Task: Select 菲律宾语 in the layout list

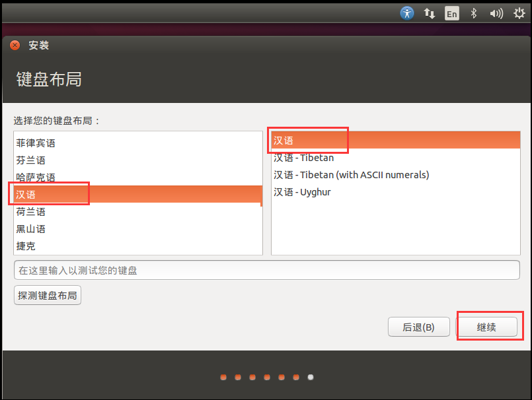Action: (137, 143)
